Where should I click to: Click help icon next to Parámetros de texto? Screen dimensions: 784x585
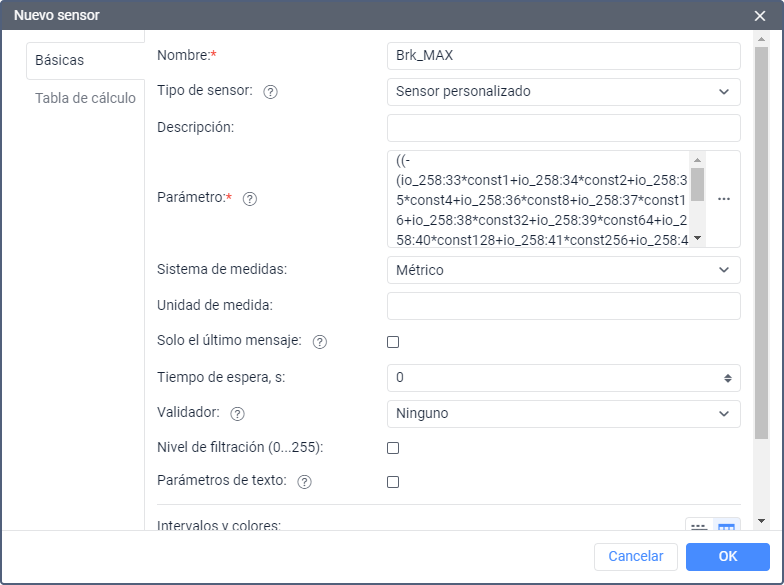point(305,482)
